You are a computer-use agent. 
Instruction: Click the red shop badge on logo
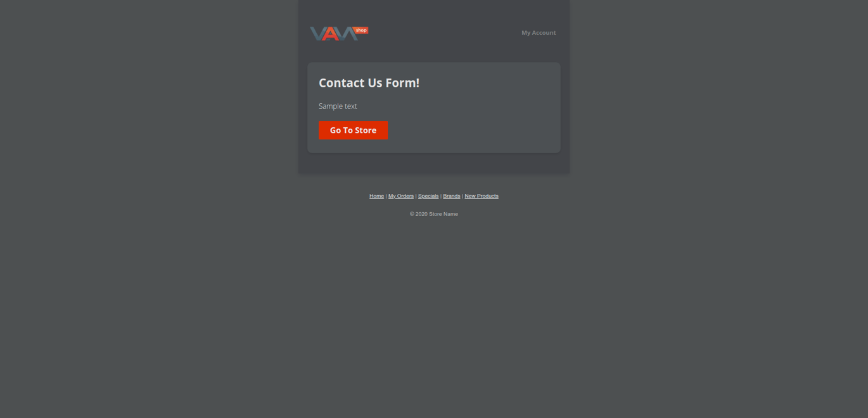pos(361,30)
